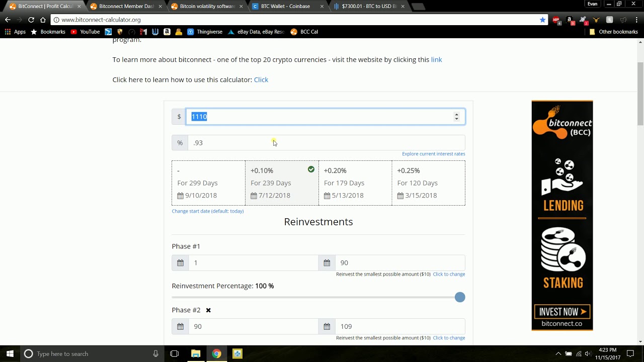Viewport: 644px width, 362px height.
Task: Click the Phase #2 end day field
Action: coord(400,326)
